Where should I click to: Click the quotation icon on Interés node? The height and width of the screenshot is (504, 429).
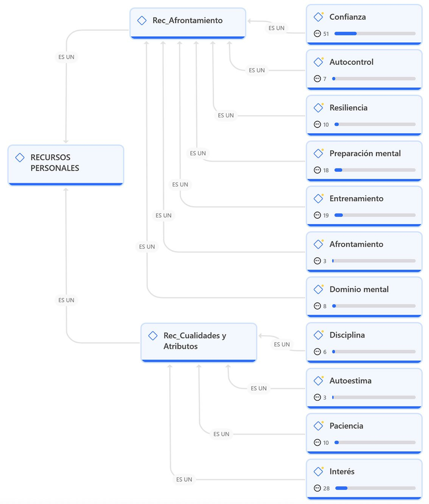[317, 488]
